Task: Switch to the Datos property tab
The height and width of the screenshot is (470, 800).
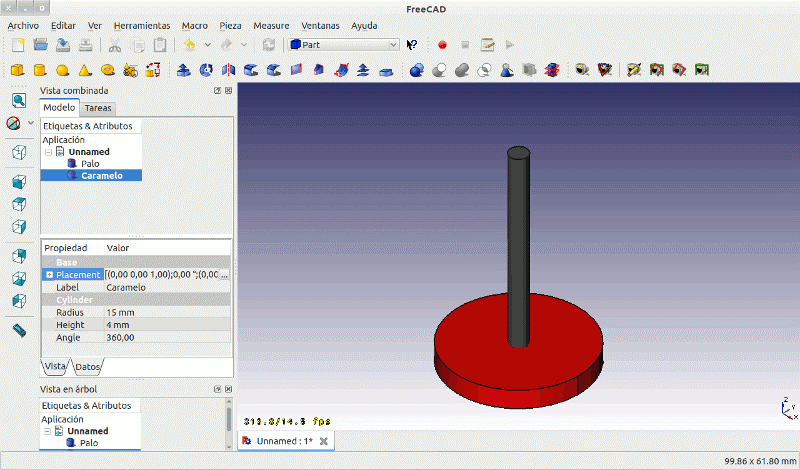Action: coord(88,366)
